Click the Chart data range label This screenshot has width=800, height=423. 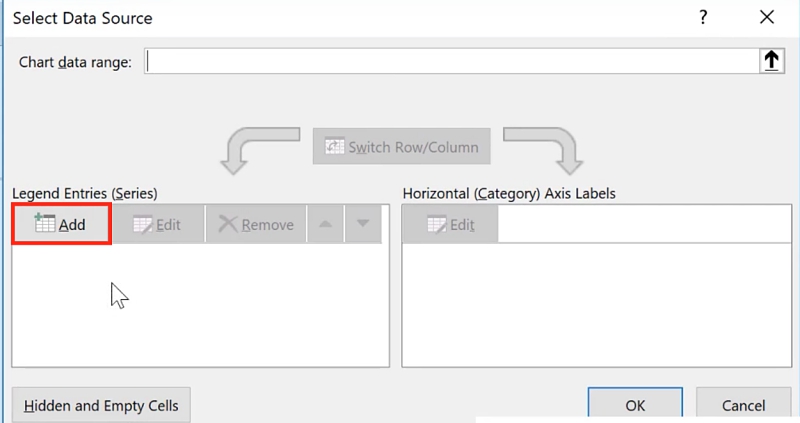tap(76, 62)
